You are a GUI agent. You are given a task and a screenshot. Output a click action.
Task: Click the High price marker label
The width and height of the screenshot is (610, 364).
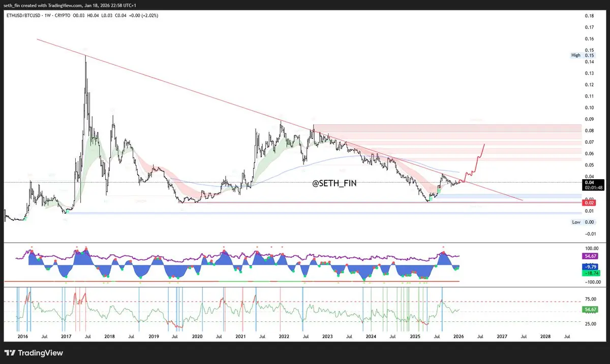[575, 55]
